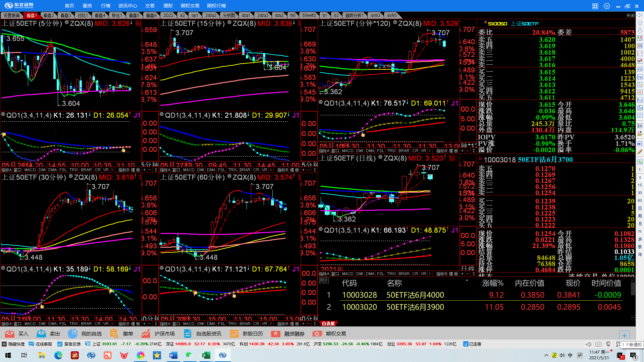Screen dimensions: 644x362
Task: Open the candlestick chart icon in right sidebar
Action: 640,61
